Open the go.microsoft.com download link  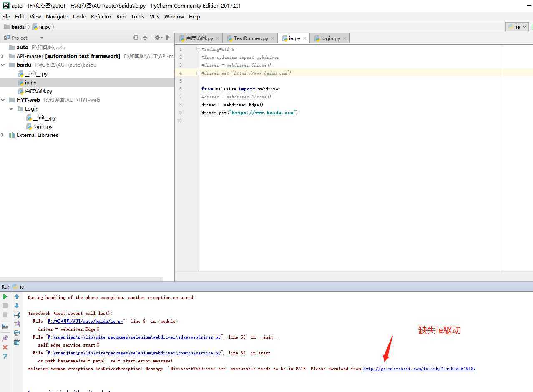[419, 369]
